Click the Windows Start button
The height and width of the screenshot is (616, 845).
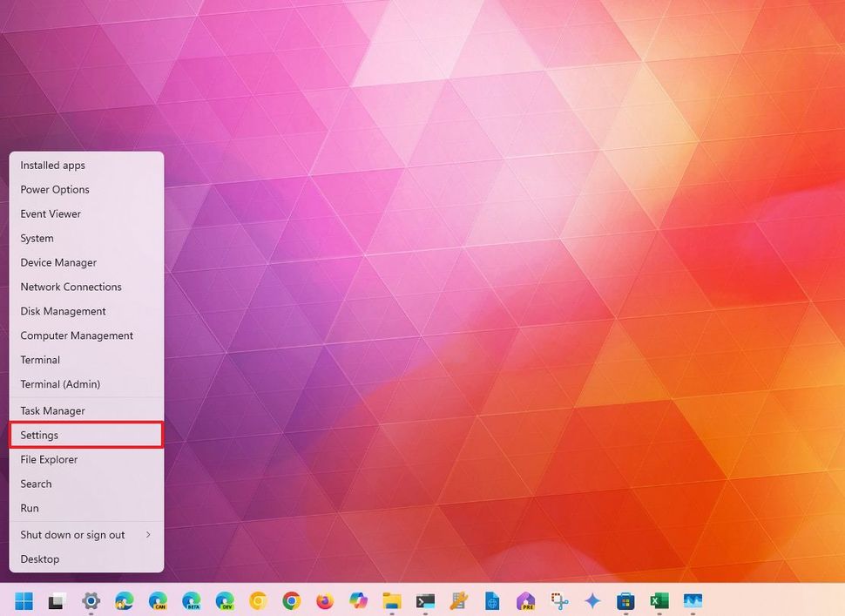point(24,601)
